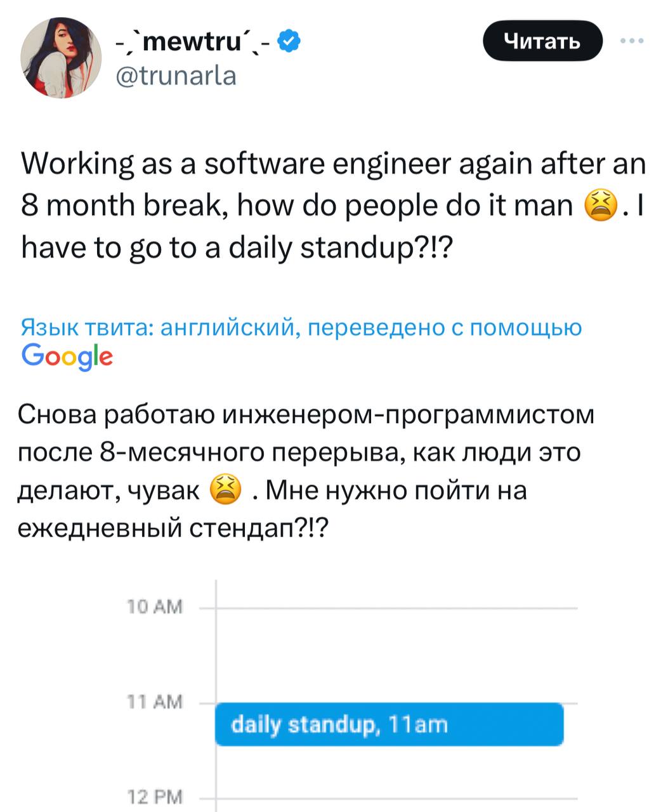The width and height of the screenshot is (668, 812).
Task: Click the Google logo
Action: click(x=67, y=357)
